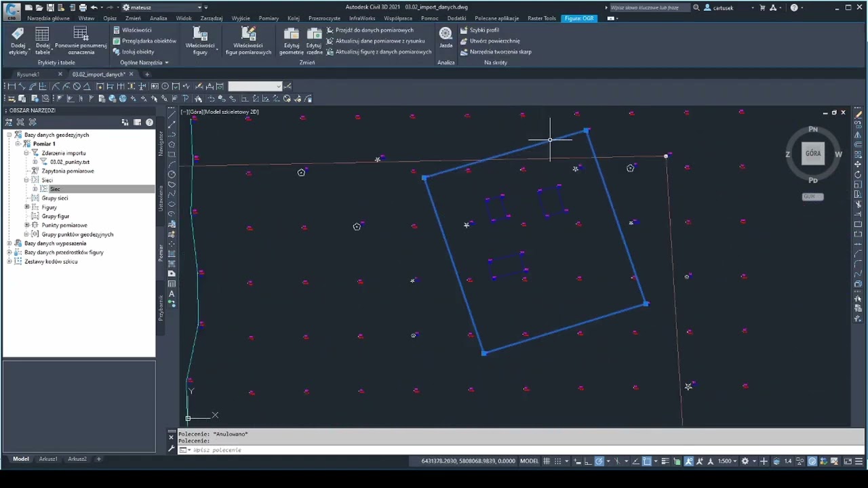Click Przeglądarka obiektów icon button
The height and width of the screenshot is (488, 868).
coord(117,41)
